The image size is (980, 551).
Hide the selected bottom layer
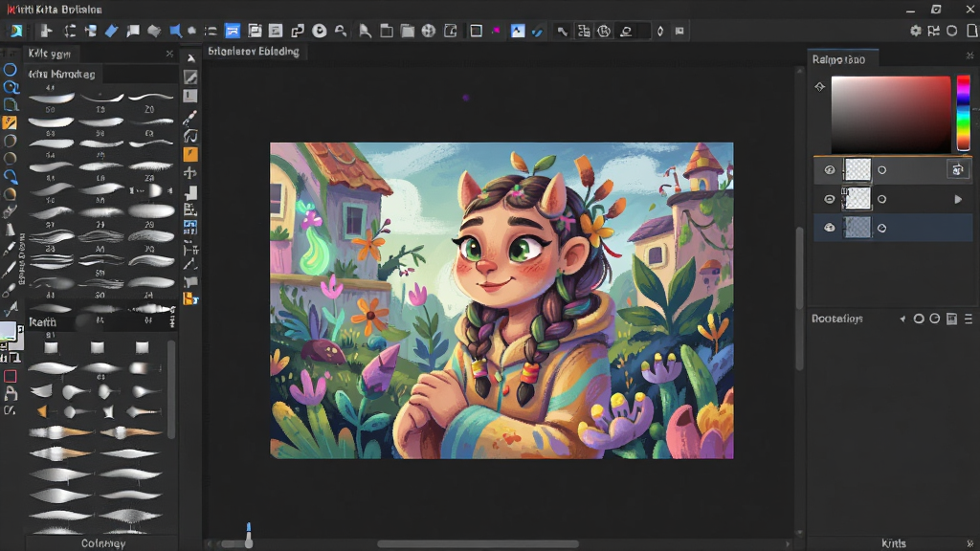pos(830,228)
